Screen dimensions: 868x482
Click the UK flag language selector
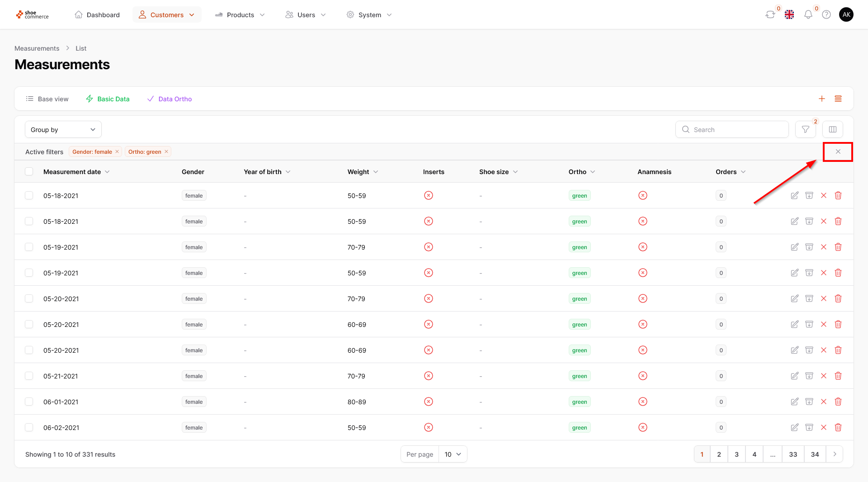click(789, 15)
